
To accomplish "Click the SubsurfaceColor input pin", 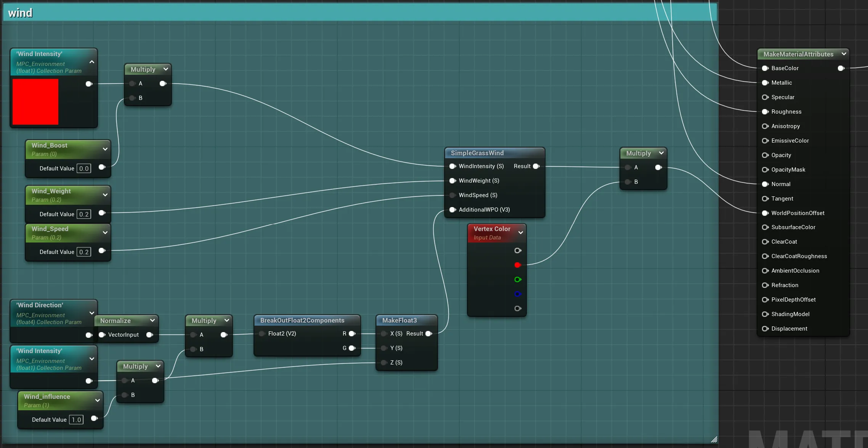I will [765, 227].
